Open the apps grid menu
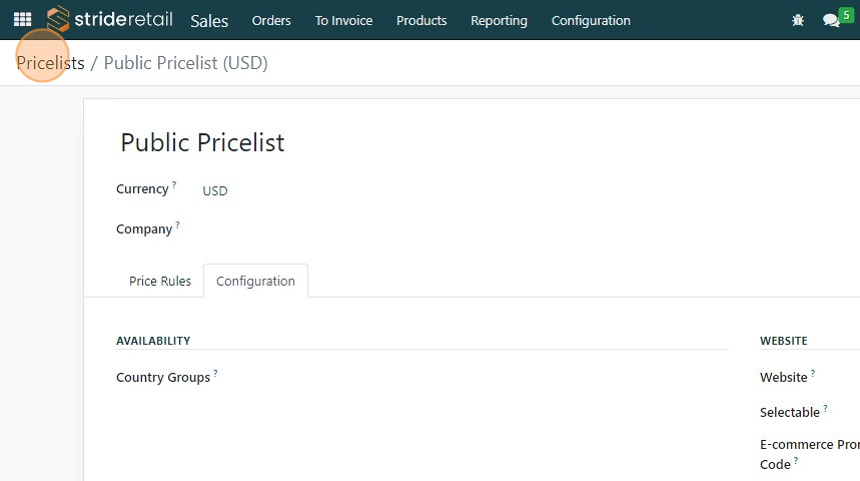This screenshot has height=481, width=860. point(22,20)
